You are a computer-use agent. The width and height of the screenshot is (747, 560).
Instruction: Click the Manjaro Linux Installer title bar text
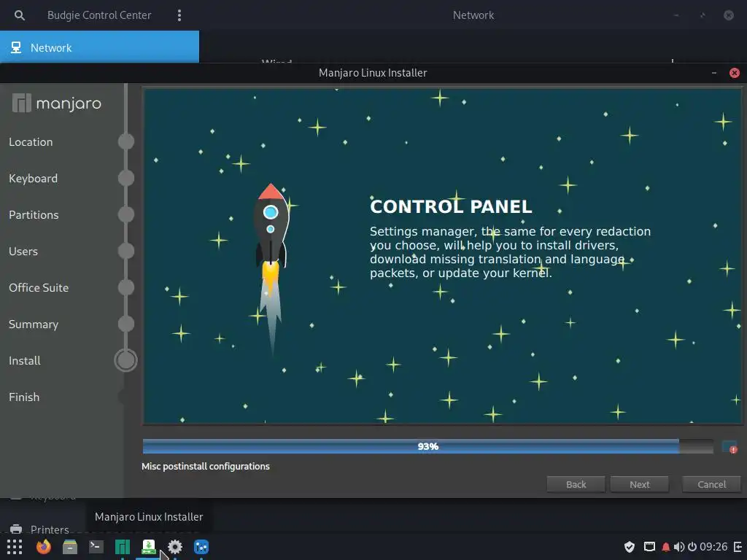coord(373,73)
